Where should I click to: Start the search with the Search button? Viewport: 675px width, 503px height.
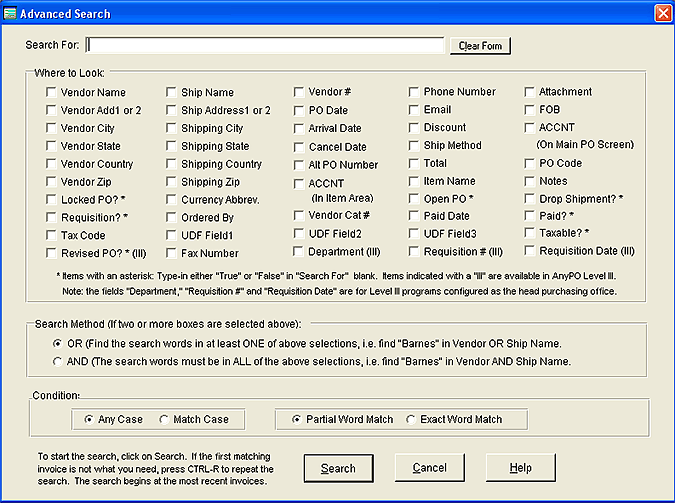[338, 468]
